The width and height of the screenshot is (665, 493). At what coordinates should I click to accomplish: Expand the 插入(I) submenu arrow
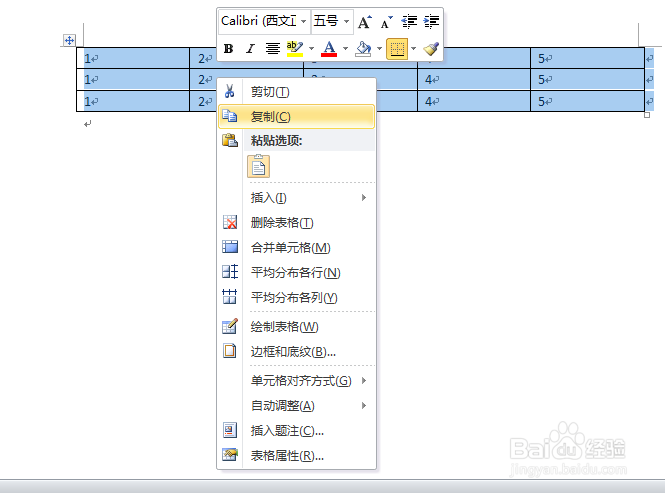pyautogui.click(x=364, y=198)
